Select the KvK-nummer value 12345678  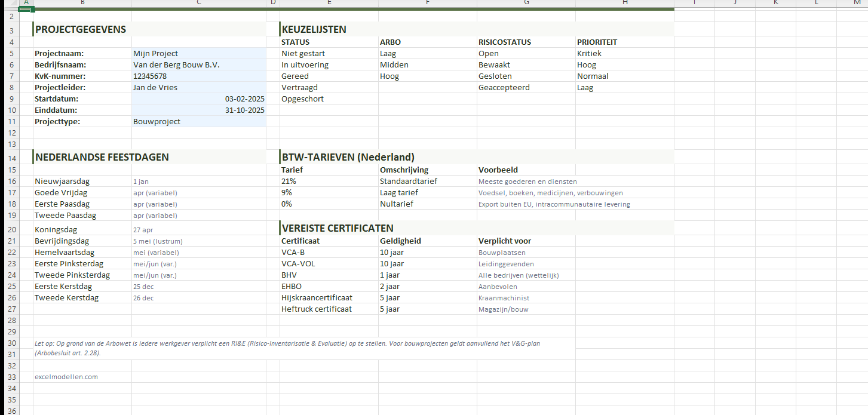(x=150, y=76)
